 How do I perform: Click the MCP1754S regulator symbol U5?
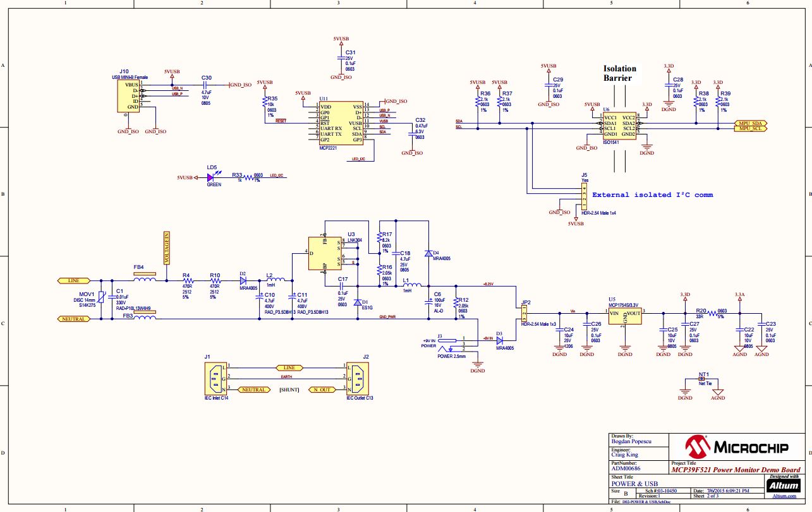pyautogui.click(x=624, y=316)
